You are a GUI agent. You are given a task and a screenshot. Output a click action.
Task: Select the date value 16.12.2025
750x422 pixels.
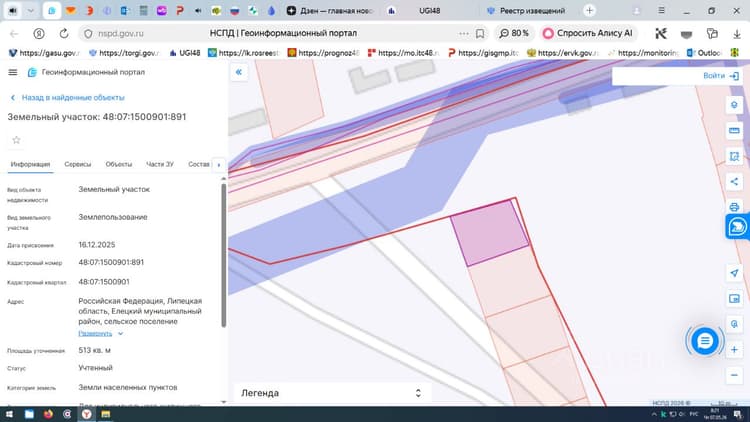tap(97, 245)
